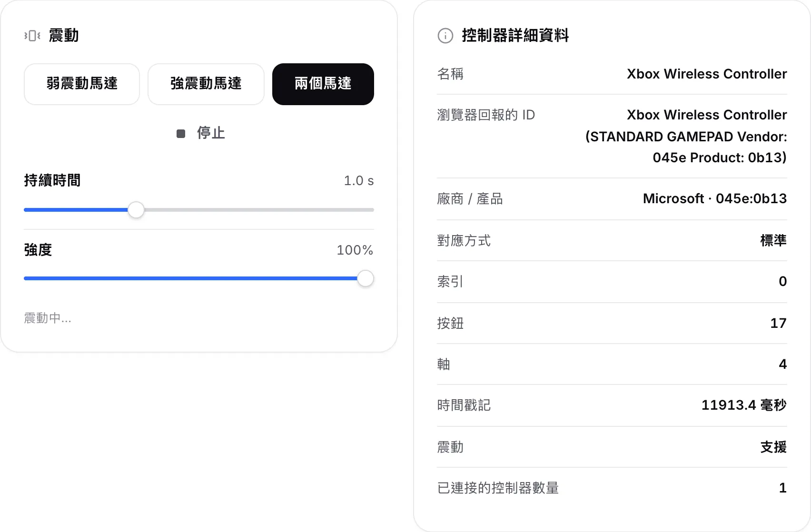Image resolution: width=811 pixels, height=532 pixels.
Task: Click the 對應方式 label
Action: (464, 241)
